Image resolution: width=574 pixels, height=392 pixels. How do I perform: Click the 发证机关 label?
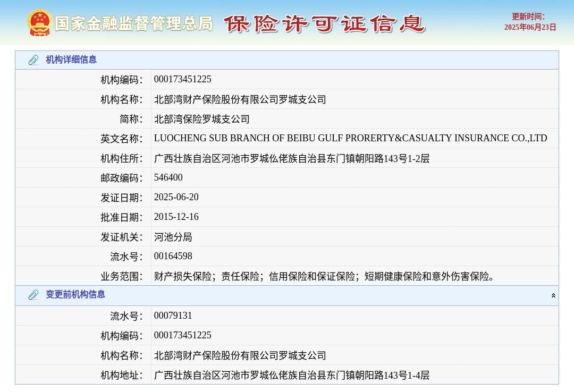122,237
